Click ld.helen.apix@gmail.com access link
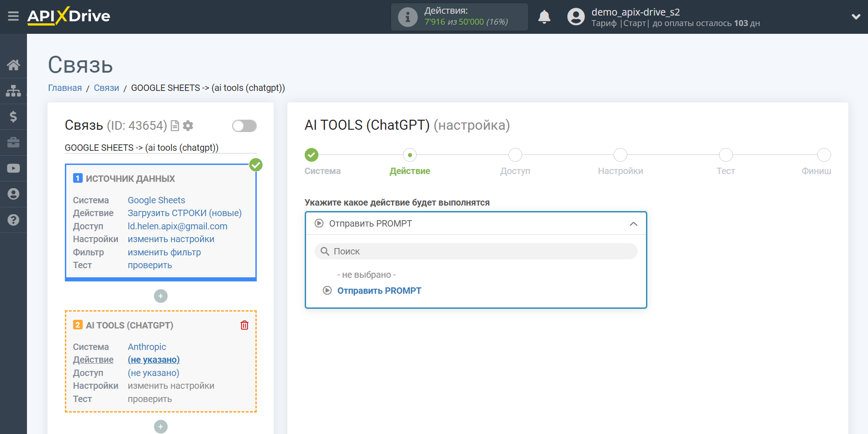This screenshot has height=434, width=868. pos(177,226)
